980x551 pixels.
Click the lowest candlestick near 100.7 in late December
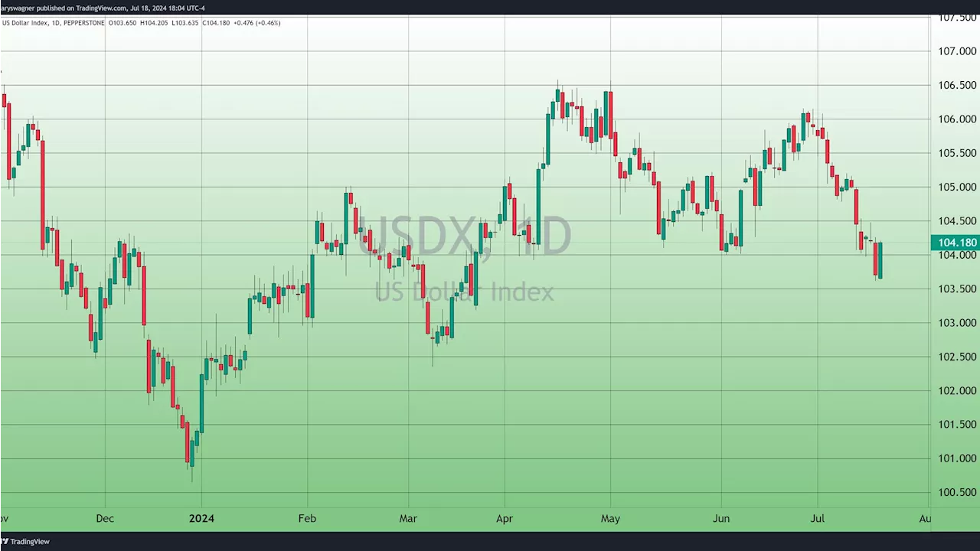[x=191, y=461]
